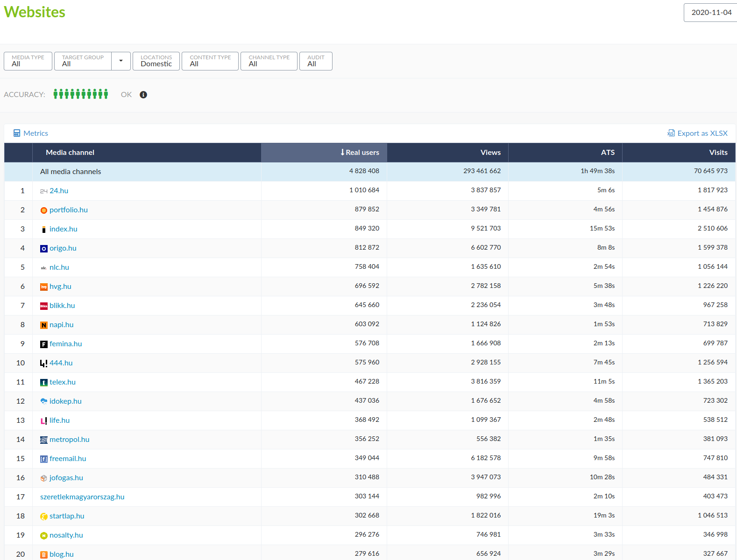Click the metropol.hu favicon
The image size is (737, 560).
(x=43, y=440)
